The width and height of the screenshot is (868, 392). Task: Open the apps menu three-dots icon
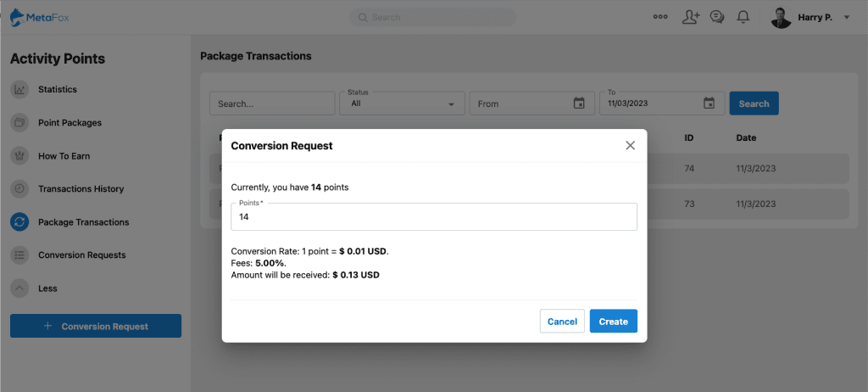pyautogui.click(x=660, y=17)
